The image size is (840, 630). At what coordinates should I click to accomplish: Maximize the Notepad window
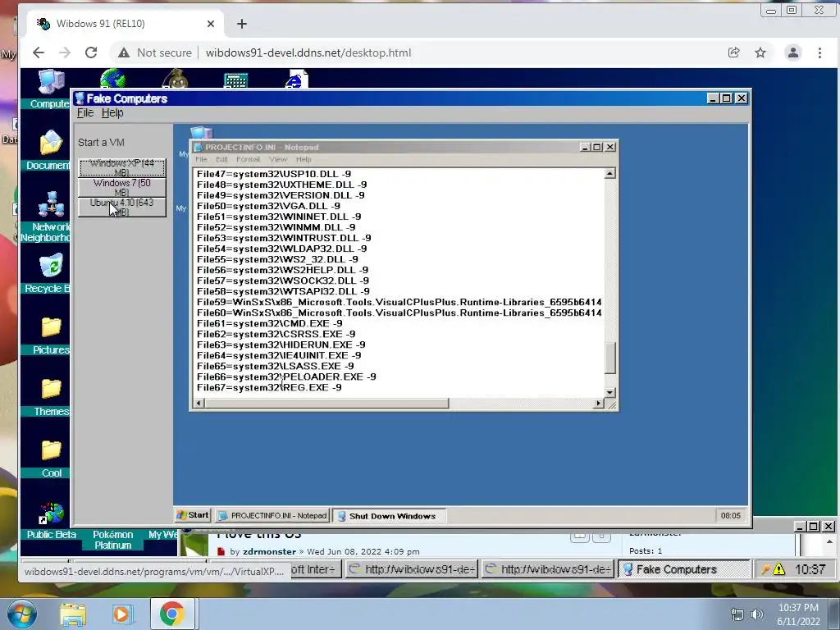597,148
